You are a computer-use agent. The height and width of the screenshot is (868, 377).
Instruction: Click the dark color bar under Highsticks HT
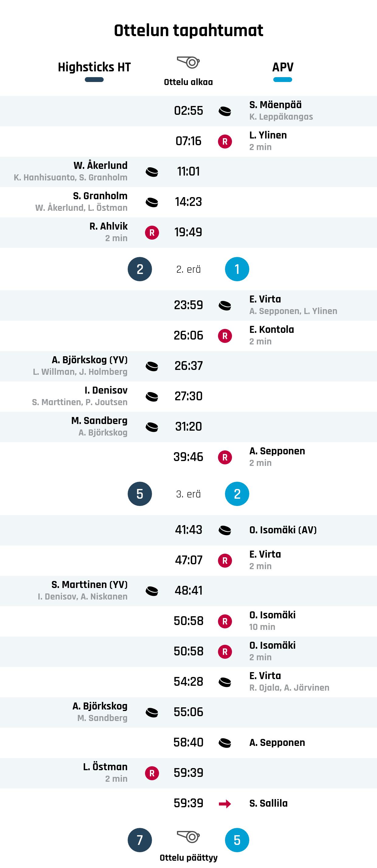[94, 80]
